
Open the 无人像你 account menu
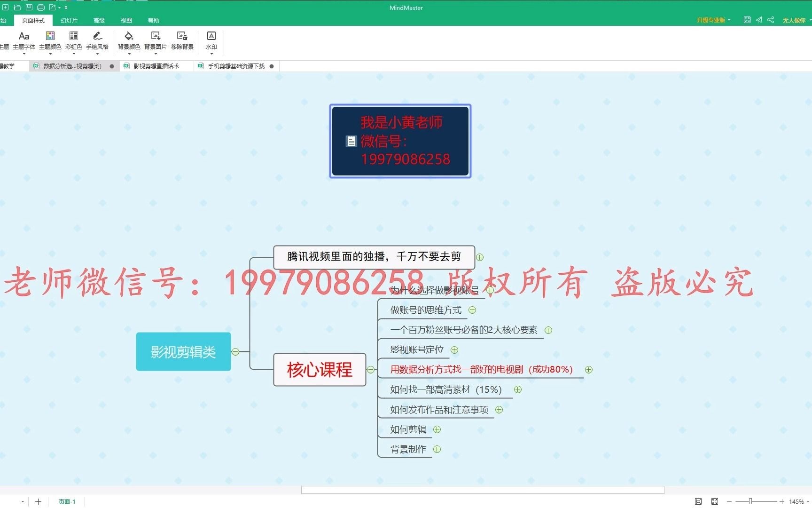pyautogui.click(x=796, y=20)
